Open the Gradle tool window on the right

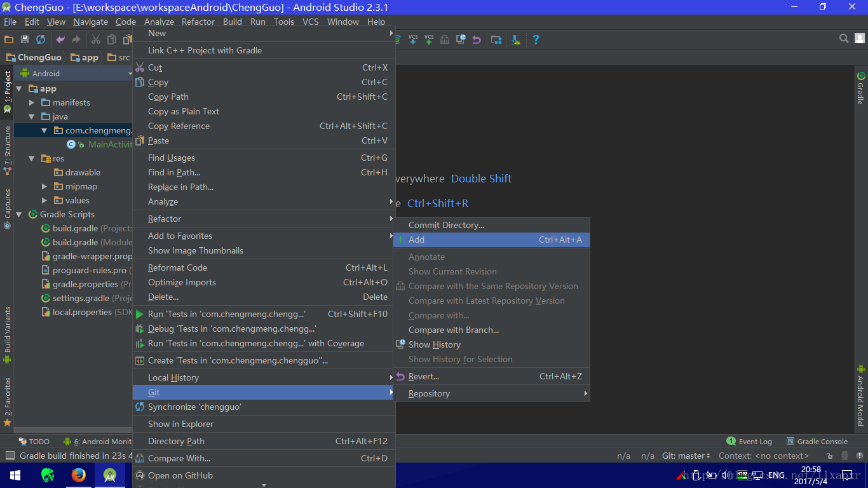point(860,88)
